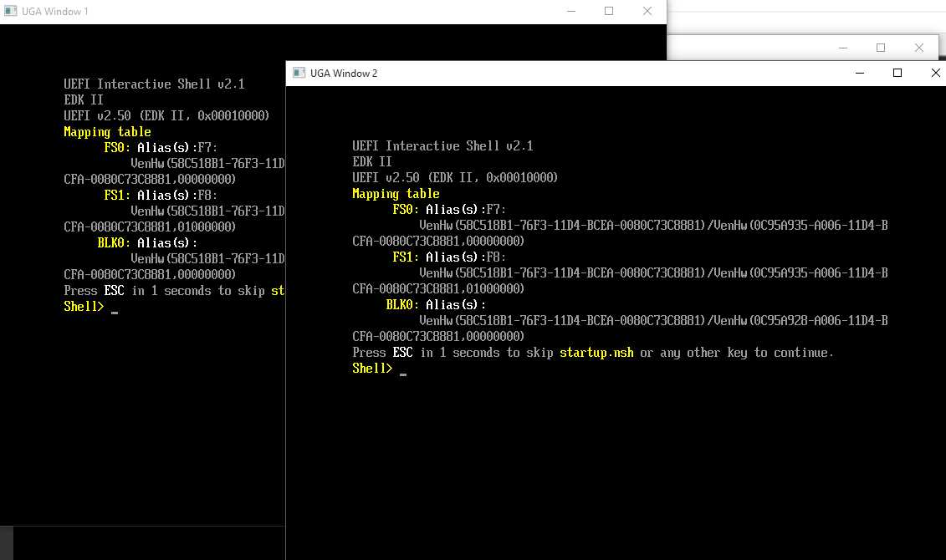Minimize the partly hidden background window
The width and height of the screenshot is (946, 560).
coord(843,48)
